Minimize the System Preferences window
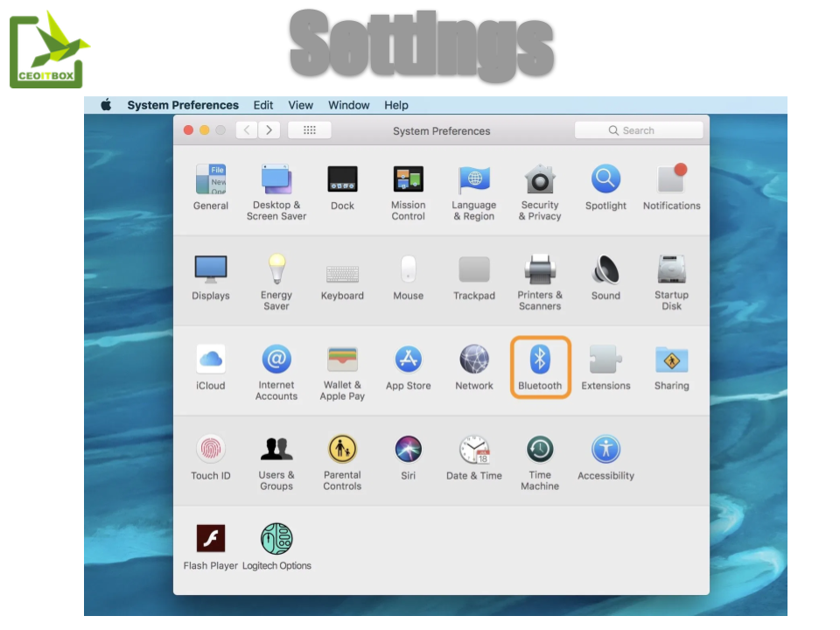Viewport: 840px width, 630px height. [204, 130]
